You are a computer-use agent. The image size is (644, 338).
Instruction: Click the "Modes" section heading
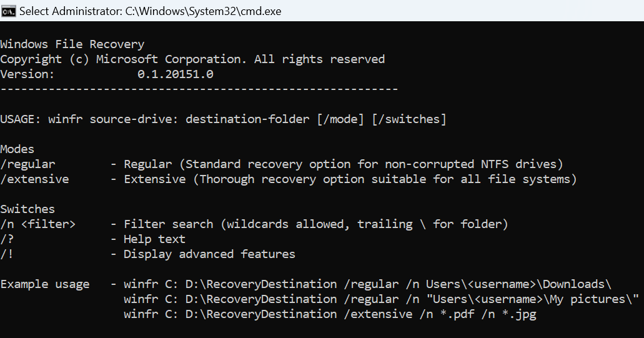17,149
